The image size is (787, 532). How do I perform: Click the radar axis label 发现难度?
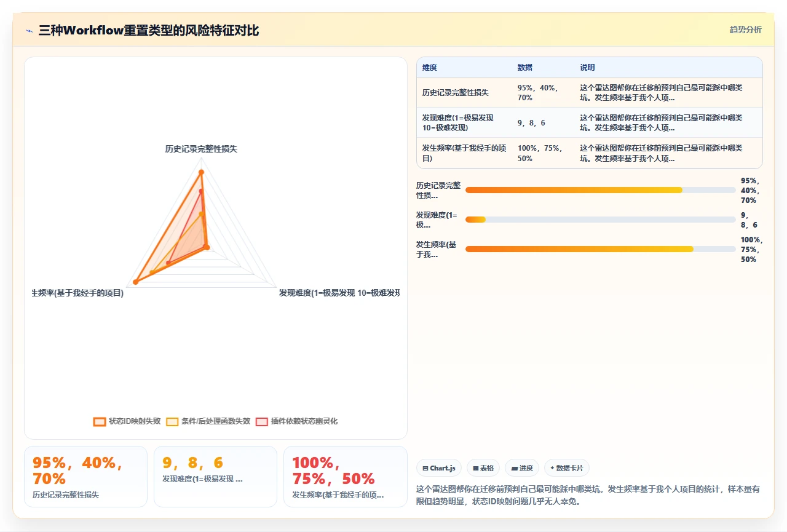tap(339, 293)
